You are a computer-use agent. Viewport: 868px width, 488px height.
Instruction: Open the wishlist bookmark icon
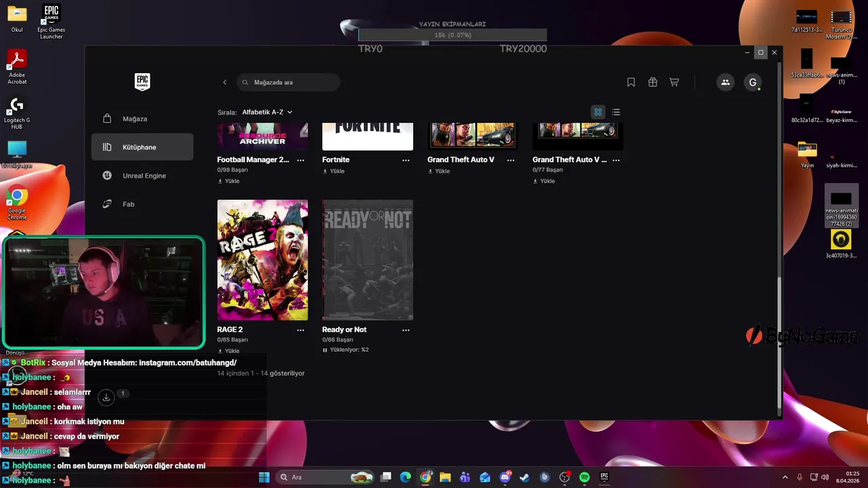pyautogui.click(x=631, y=82)
